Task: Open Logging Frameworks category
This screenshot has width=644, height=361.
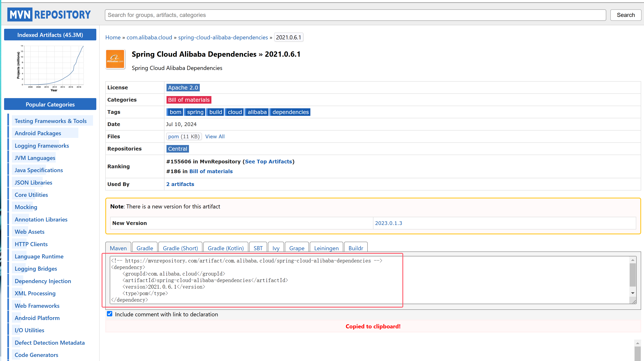Action: [x=42, y=146]
